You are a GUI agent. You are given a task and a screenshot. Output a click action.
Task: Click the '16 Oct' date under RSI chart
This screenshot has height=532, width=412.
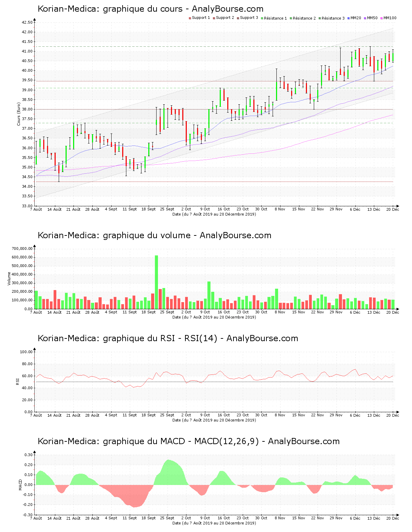point(224,415)
